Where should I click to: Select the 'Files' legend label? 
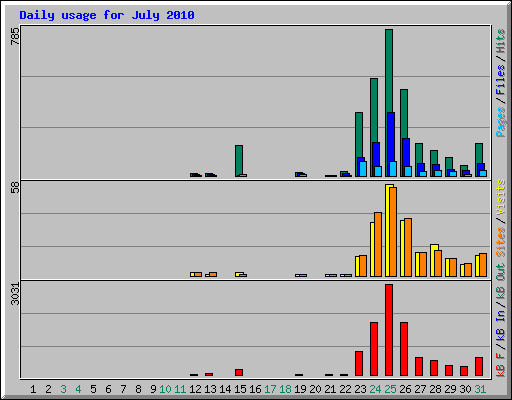point(500,80)
